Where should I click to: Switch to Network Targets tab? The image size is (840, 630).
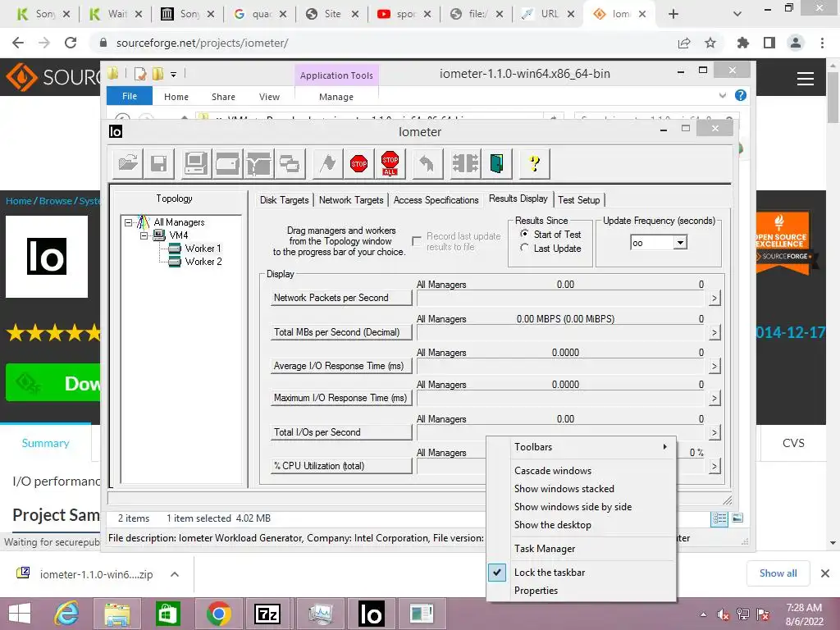click(x=351, y=200)
